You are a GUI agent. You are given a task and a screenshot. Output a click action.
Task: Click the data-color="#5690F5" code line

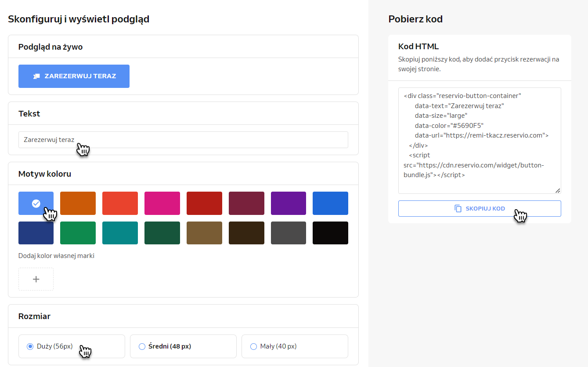[449, 125]
